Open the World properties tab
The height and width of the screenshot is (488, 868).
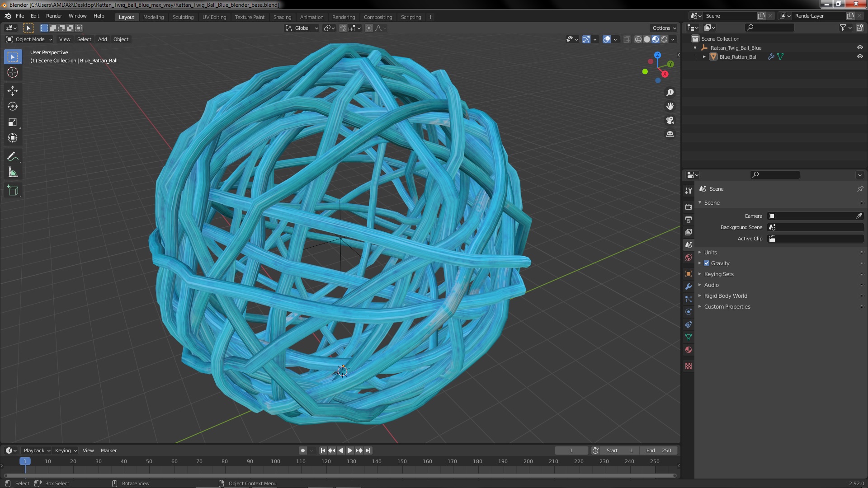tap(689, 258)
